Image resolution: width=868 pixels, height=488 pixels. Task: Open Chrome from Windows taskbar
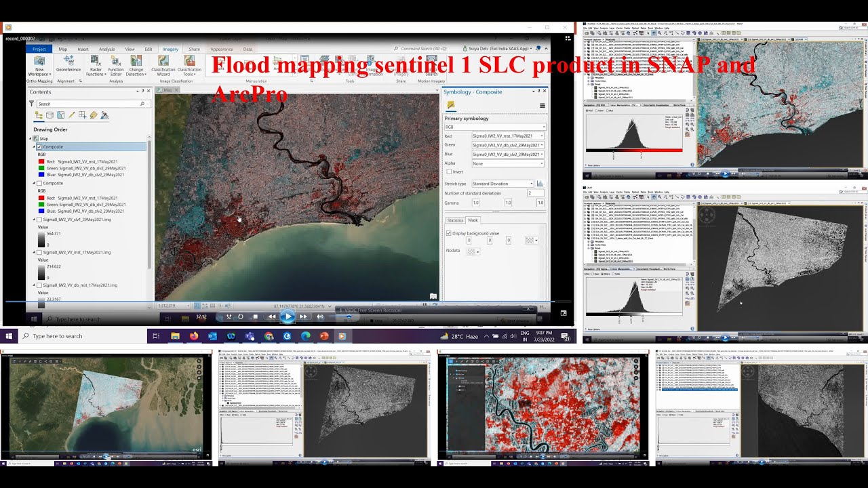(269, 336)
